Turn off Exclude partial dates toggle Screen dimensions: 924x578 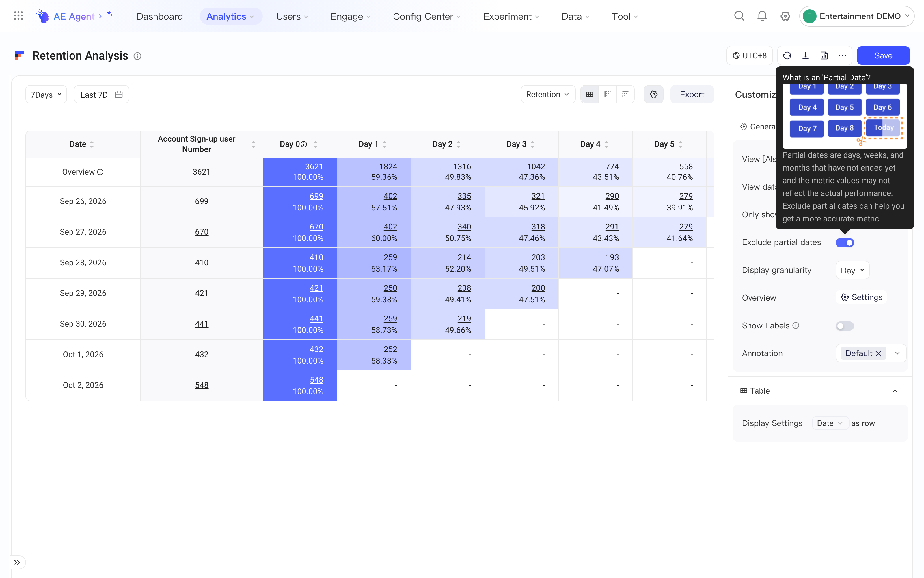845,242
